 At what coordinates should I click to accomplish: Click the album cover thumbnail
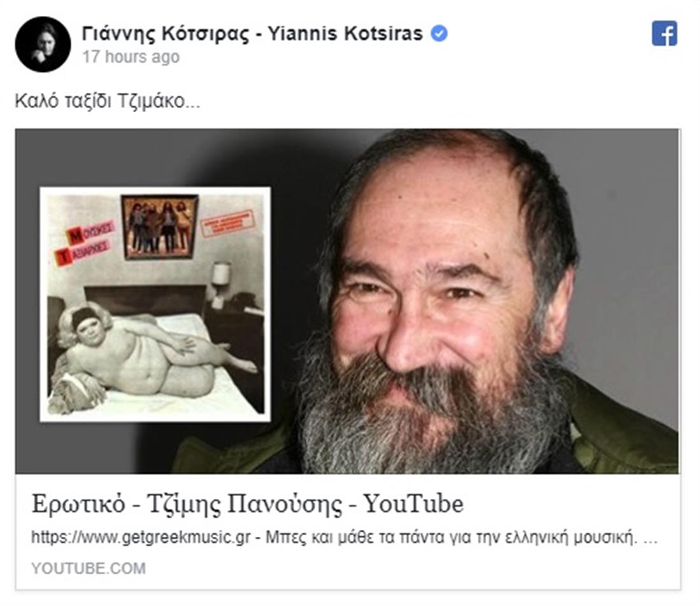click(155, 304)
